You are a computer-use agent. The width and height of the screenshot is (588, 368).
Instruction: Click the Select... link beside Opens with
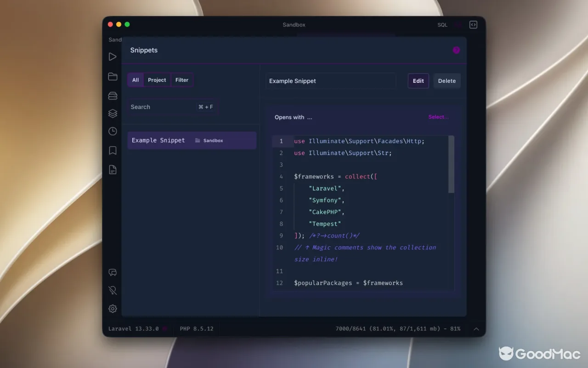(x=439, y=117)
